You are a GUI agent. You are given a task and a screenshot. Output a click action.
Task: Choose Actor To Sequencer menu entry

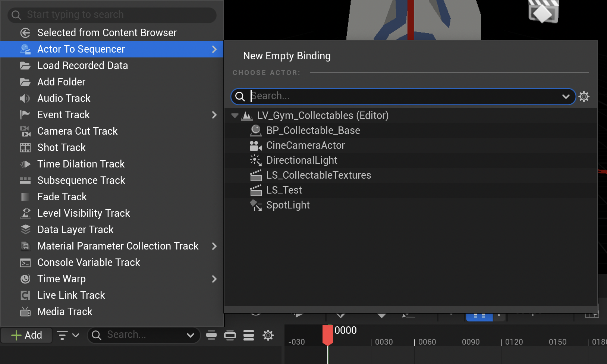point(81,49)
